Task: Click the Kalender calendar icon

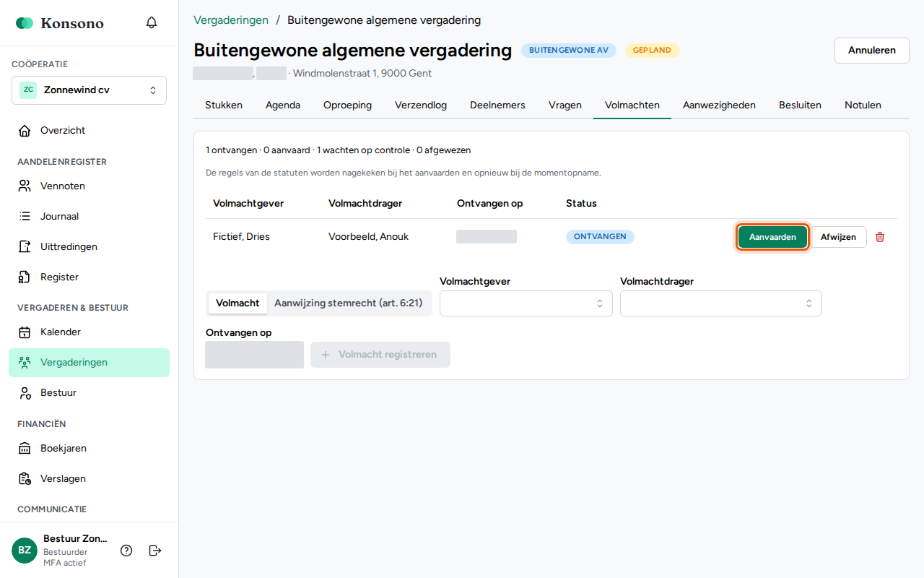Action: click(x=25, y=332)
